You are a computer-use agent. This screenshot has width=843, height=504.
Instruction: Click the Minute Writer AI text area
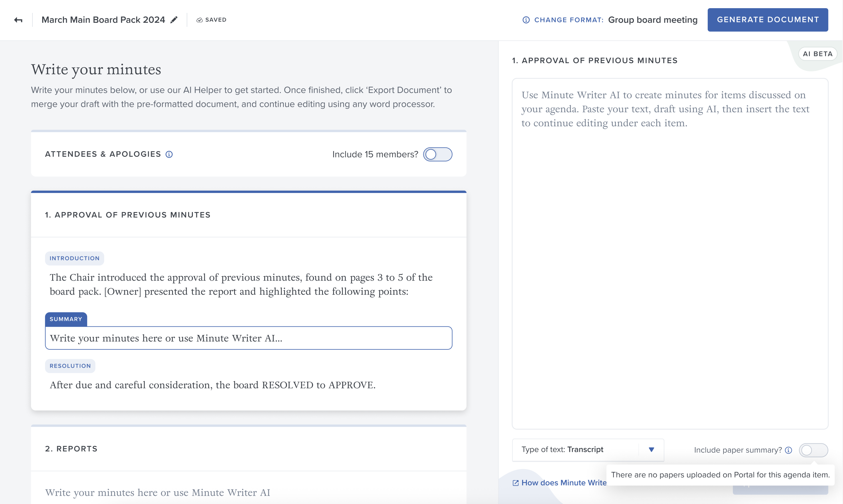(x=670, y=254)
